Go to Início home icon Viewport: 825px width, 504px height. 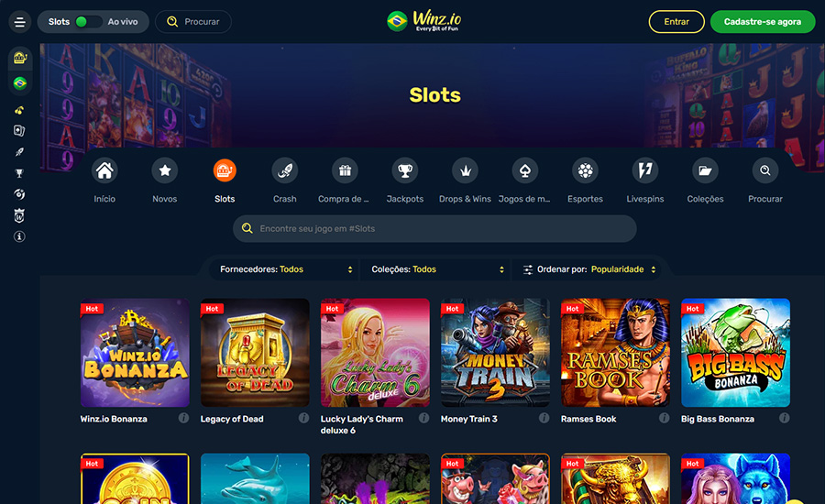coord(104,170)
